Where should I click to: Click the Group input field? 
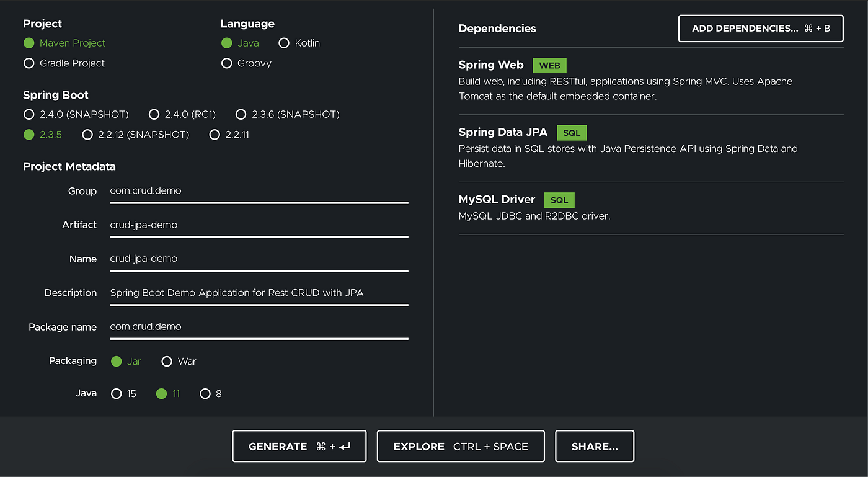tap(259, 191)
